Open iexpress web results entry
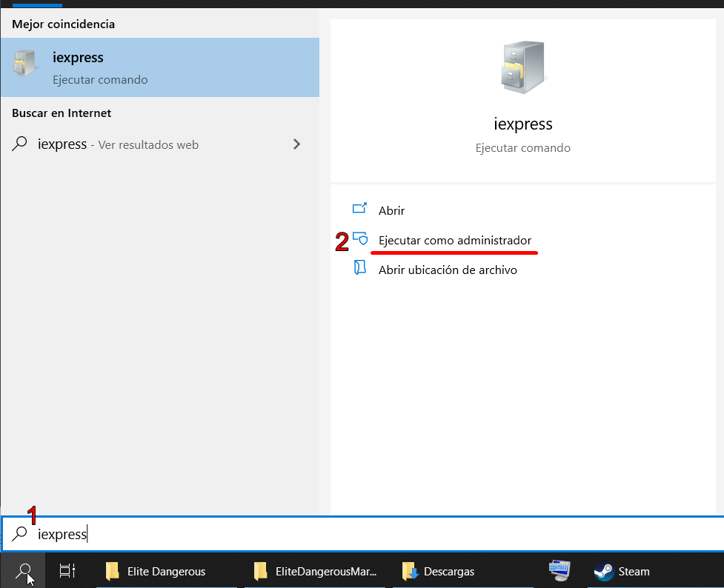Image resolution: width=724 pixels, height=588 pixels. point(160,144)
